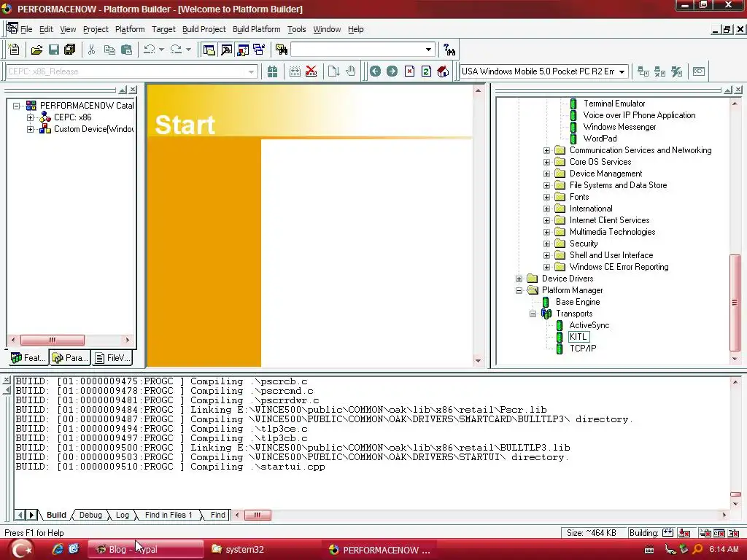
Task: Collapse the PERFORMACENOW Catalog root node
Action: click(x=17, y=106)
